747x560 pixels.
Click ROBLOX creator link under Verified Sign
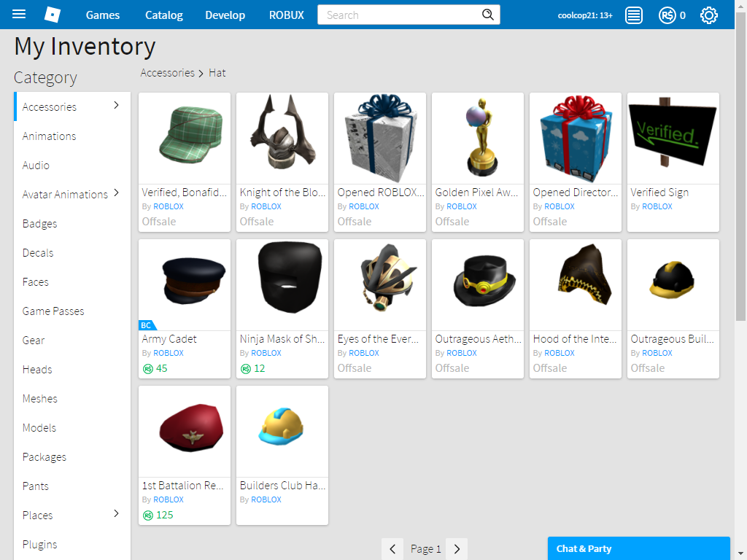[657, 206]
